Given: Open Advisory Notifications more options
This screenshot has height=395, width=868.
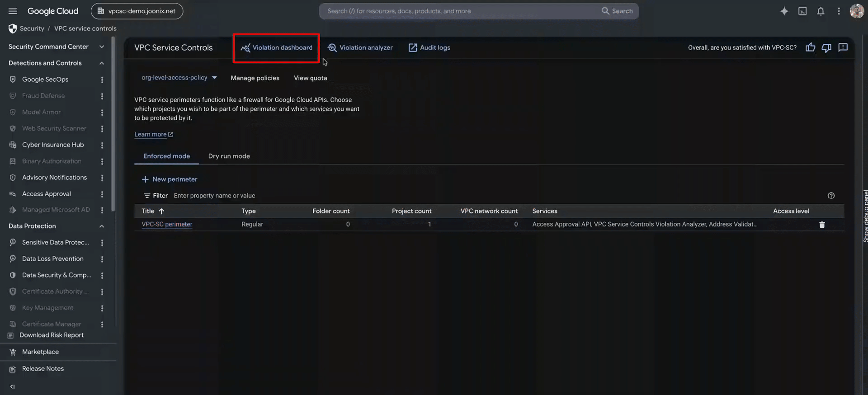Looking at the screenshot, I should pyautogui.click(x=102, y=178).
